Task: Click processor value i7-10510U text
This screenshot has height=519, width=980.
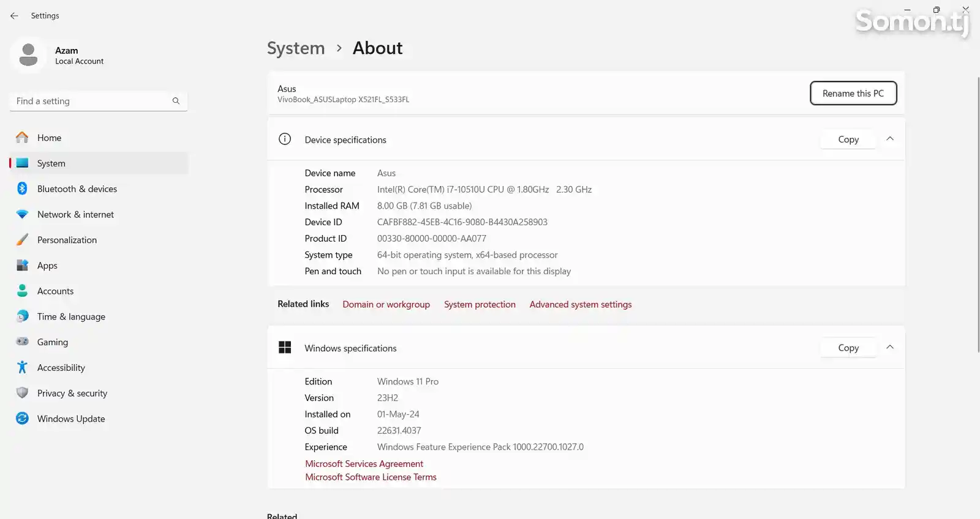Action: [x=484, y=190]
